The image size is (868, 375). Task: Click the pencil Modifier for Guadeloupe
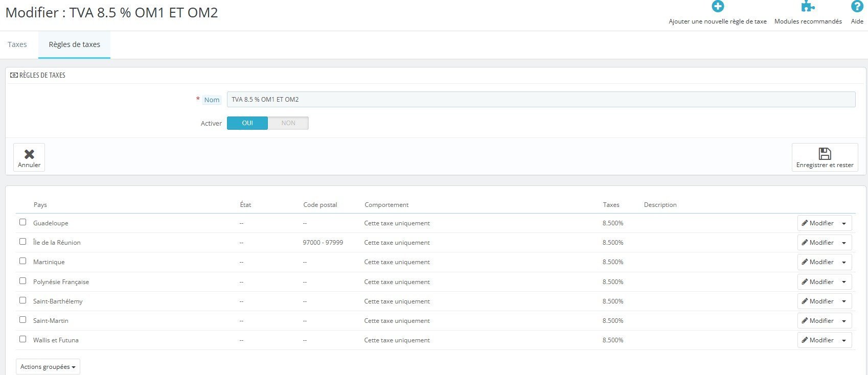pyautogui.click(x=817, y=223)
